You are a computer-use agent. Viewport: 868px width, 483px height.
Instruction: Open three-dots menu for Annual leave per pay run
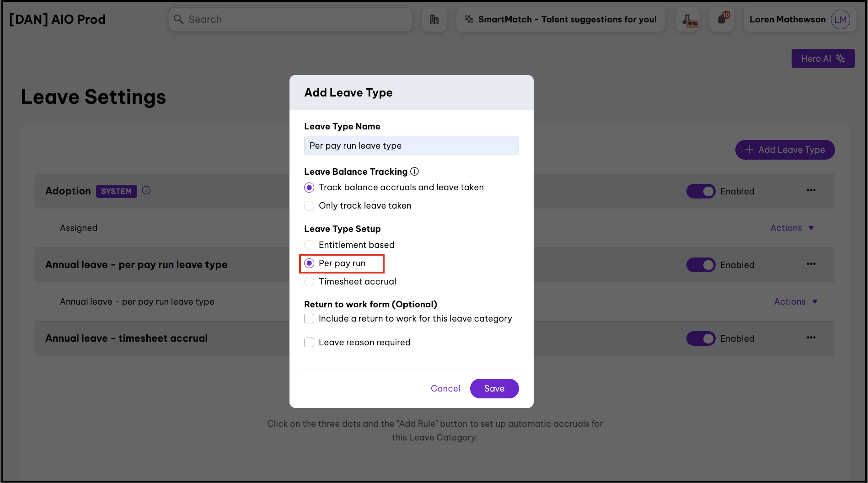(811, 264)
